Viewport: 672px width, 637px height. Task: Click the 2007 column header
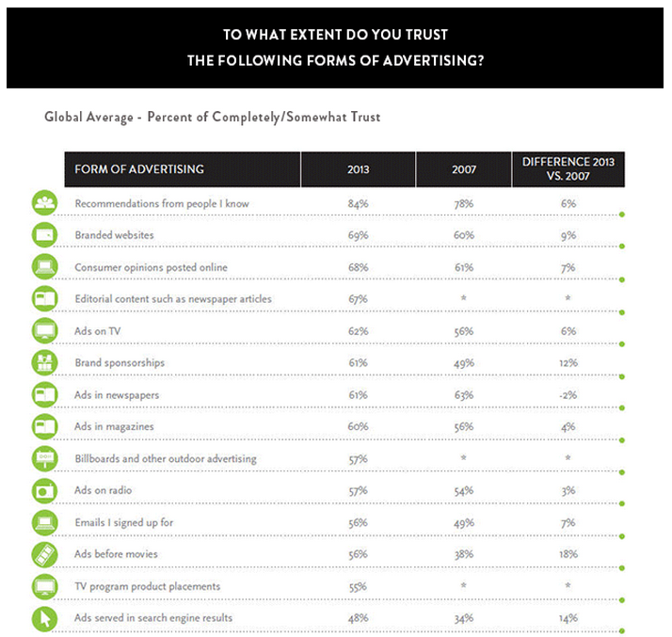click(x=462, y=169)
